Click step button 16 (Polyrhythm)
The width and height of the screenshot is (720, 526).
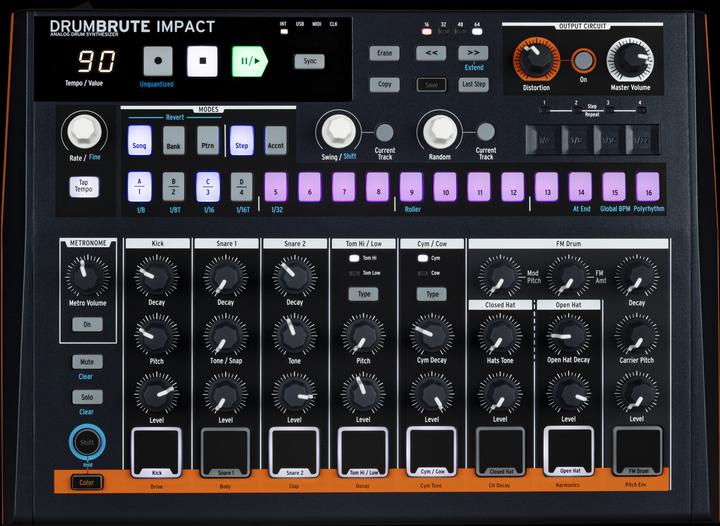point(648,187)
